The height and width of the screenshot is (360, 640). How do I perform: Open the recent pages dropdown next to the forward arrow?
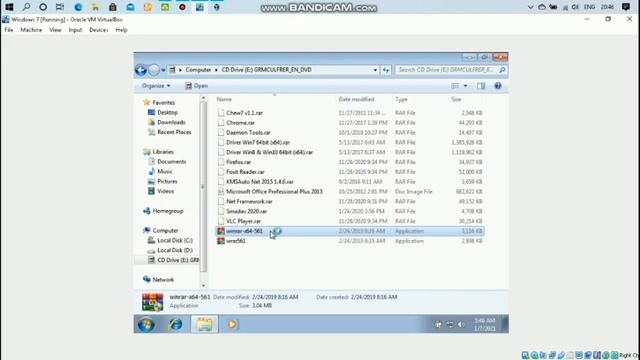(163, 70)
